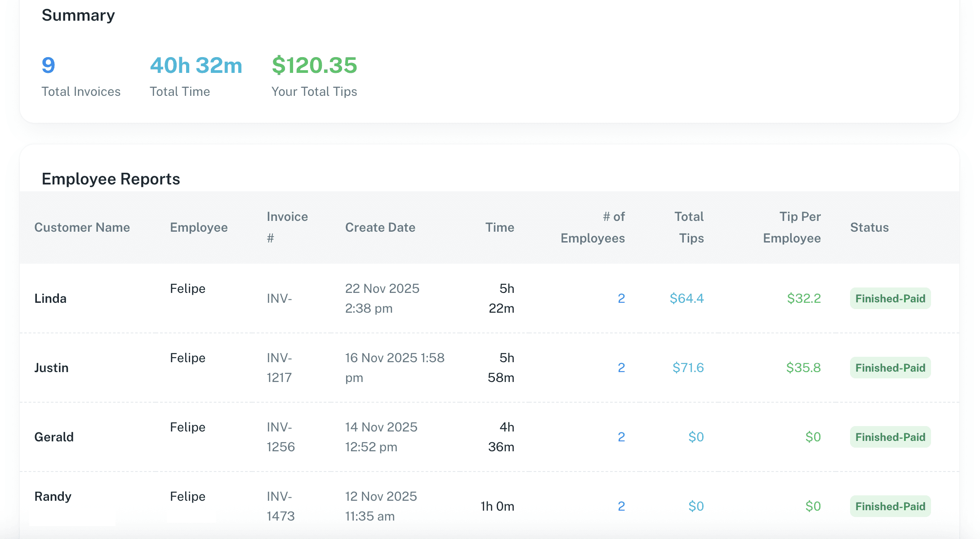Click the $64.4 total tips link for Linda
This screenshot has height=539, width=980.
pos(686,298)
